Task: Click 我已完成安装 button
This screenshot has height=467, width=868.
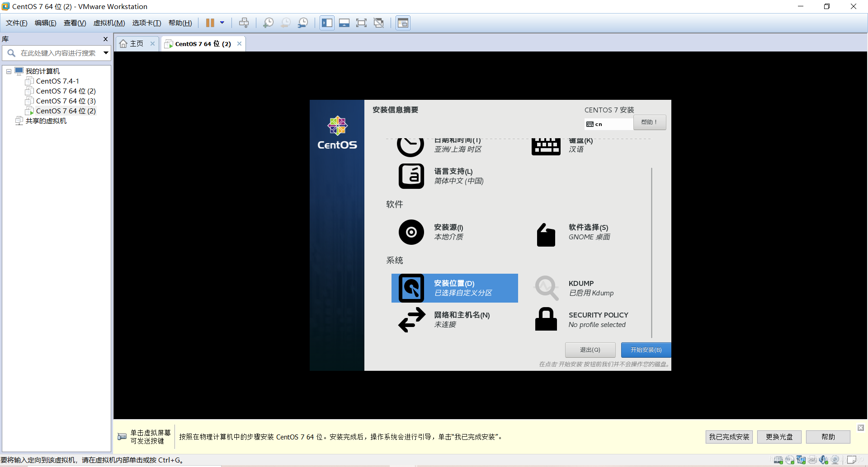Action: pos(729,437)
